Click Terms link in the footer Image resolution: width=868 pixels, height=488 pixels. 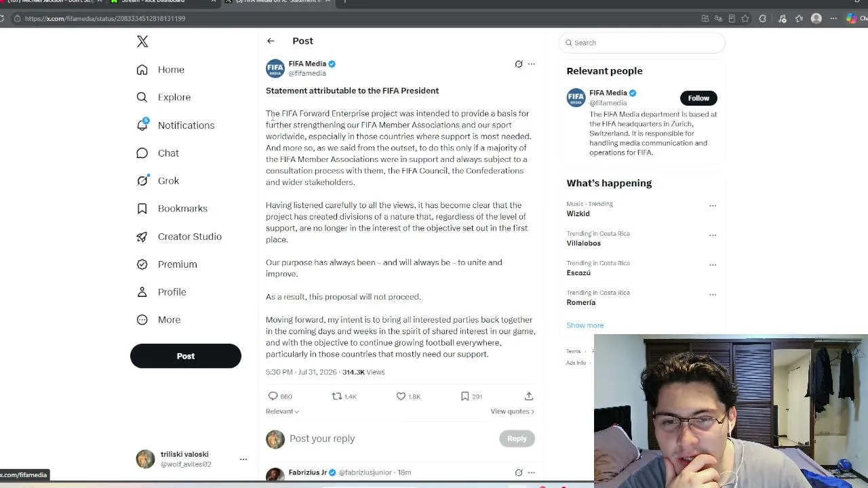point(574,351)
